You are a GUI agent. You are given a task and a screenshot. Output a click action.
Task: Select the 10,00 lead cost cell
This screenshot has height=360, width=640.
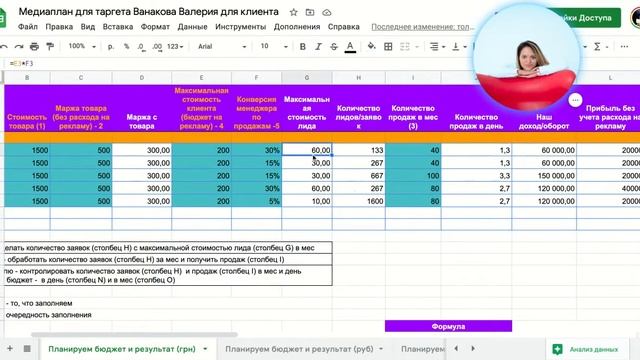coord(307,201)
